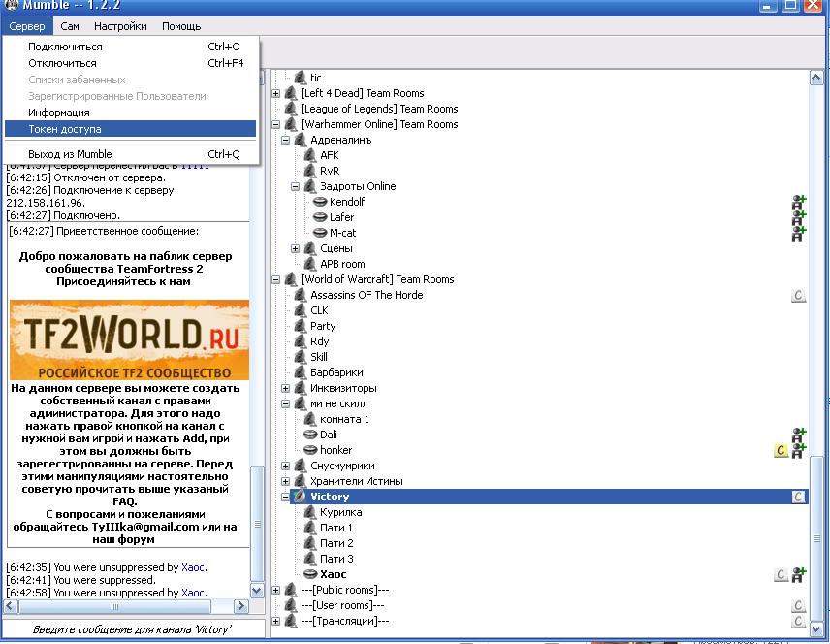Screen dimensions: 830x644
Task: Select the Пати 2 channel name
Action: [x=336, y=543]
